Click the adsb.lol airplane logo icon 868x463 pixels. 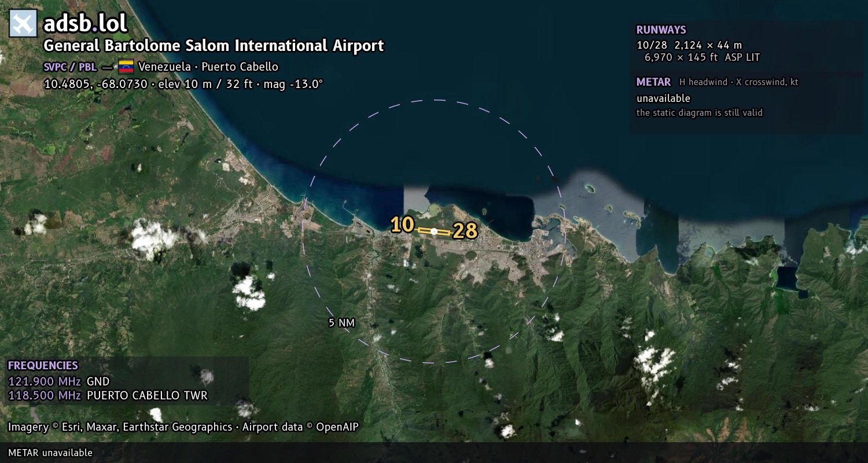pyautogui.click(x=23, y=24)
